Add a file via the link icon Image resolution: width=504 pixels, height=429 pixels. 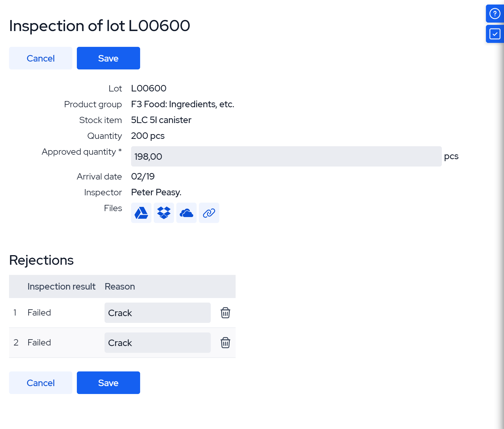click(x=209, y=213)
